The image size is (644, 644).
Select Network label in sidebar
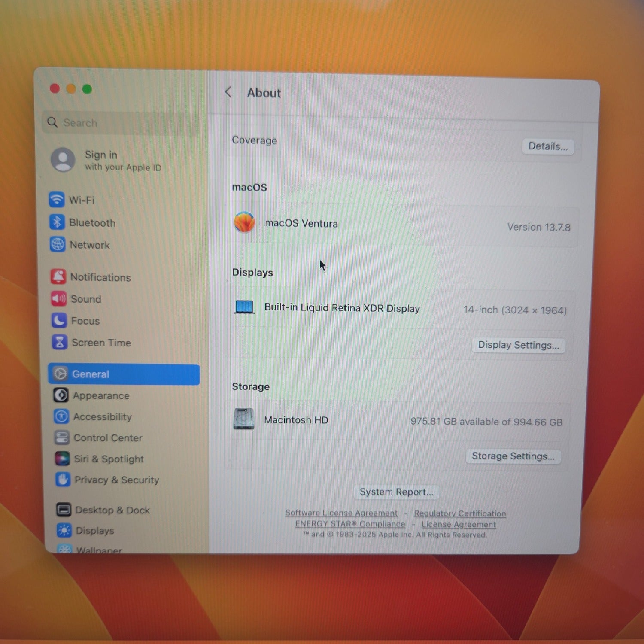pos(90,245)
